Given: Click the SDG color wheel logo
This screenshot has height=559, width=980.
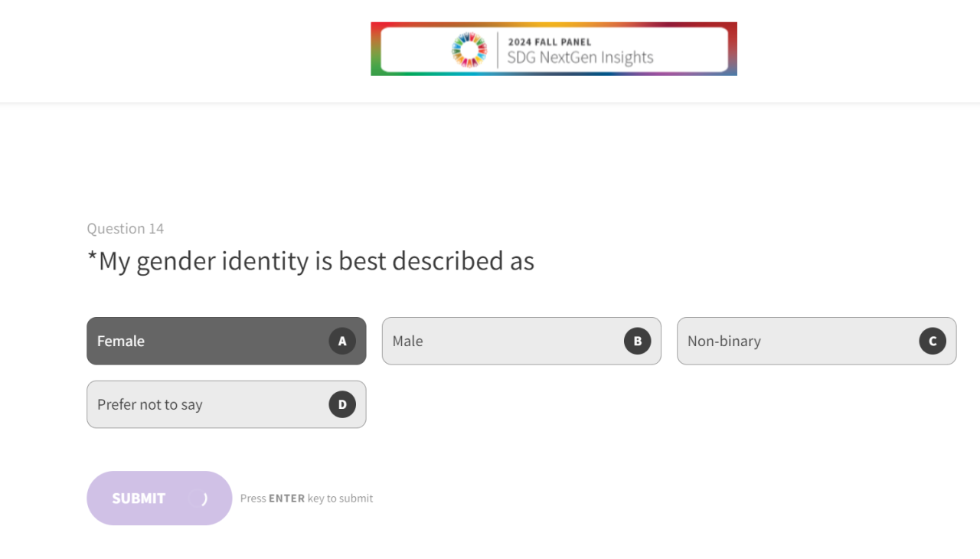Looking at the screenshot, I should pos(469,50).
